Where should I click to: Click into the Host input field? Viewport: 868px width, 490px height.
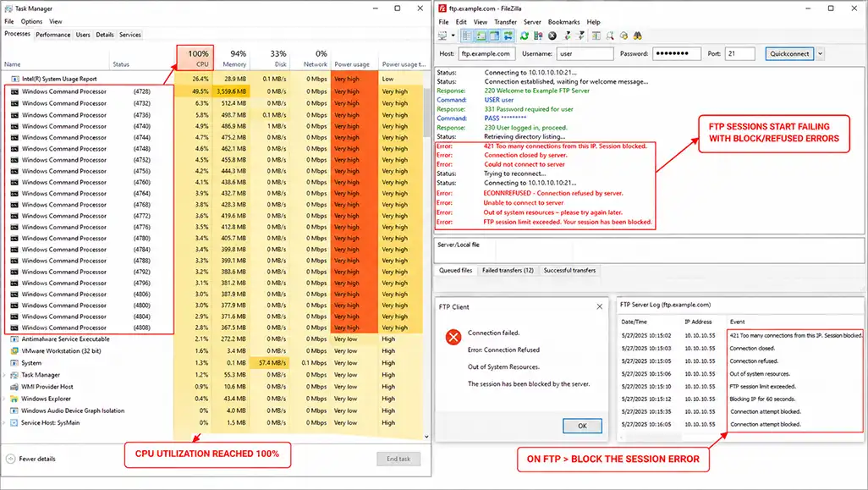[x=486, y=53]
